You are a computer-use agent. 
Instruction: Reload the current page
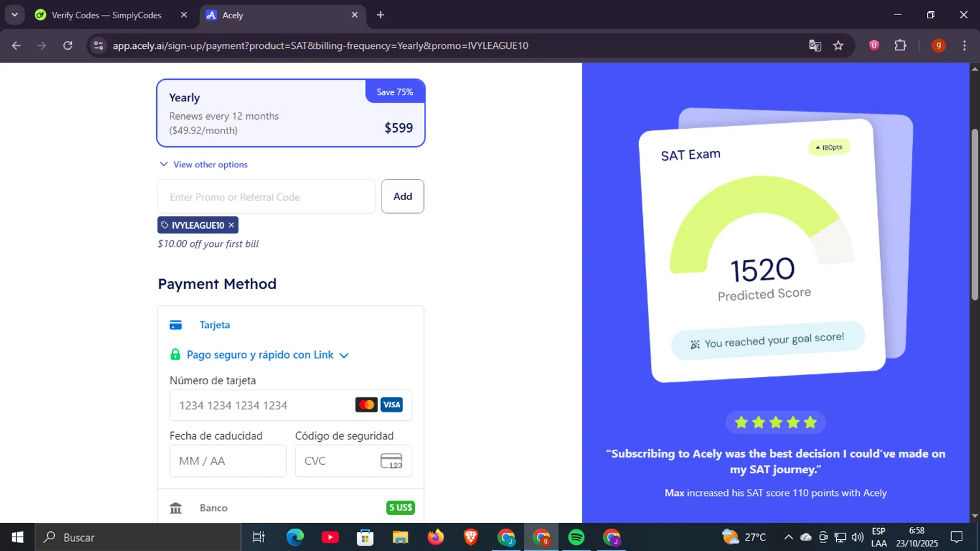(68, 45)
